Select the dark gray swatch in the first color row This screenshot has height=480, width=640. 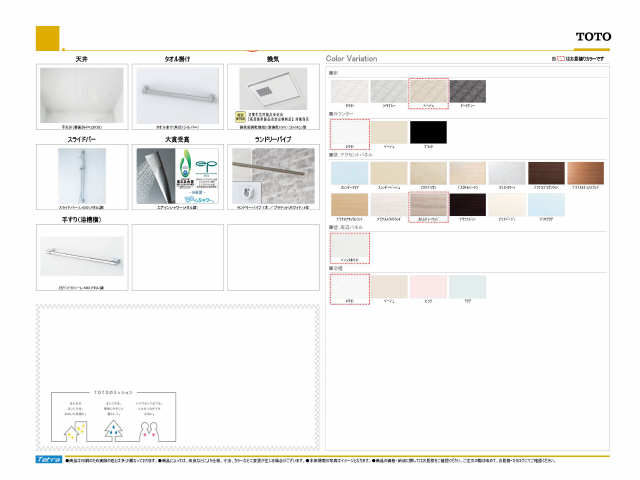point(468,93)
